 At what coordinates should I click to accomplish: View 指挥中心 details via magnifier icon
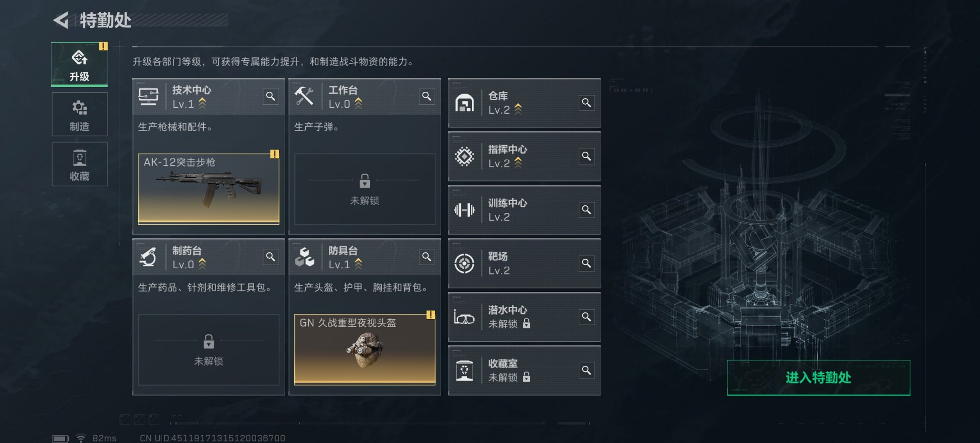point(586,156)
